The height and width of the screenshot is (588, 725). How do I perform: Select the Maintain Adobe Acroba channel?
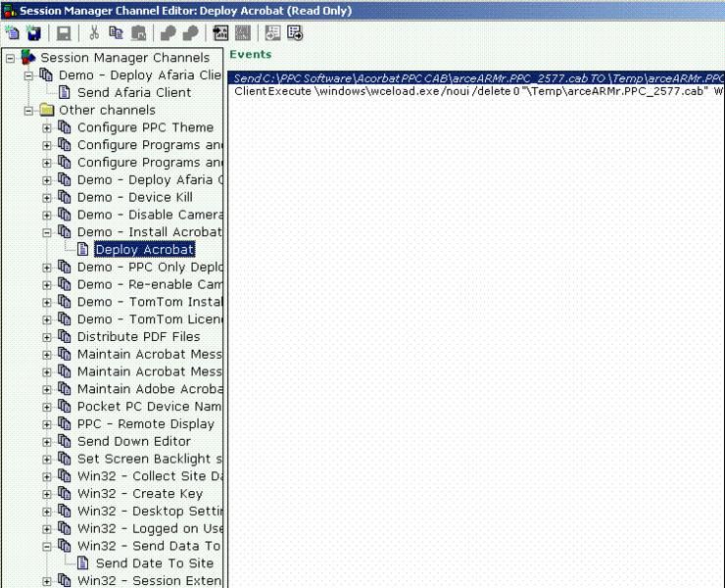[149, 389]
